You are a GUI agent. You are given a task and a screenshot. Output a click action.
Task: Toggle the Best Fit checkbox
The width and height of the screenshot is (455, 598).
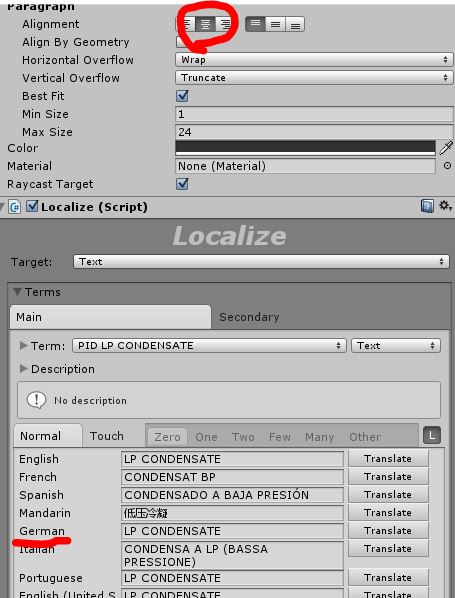(x=182, y=95)
